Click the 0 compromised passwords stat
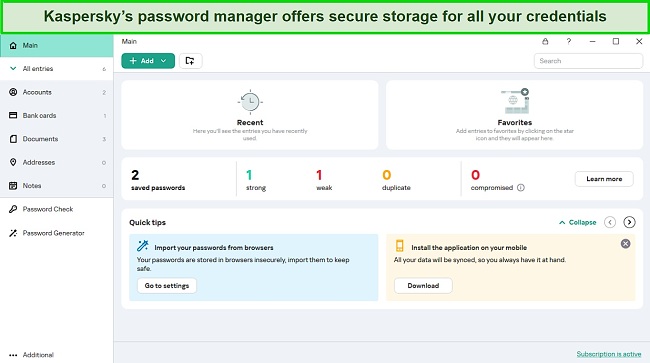 (x=492, y=180)
